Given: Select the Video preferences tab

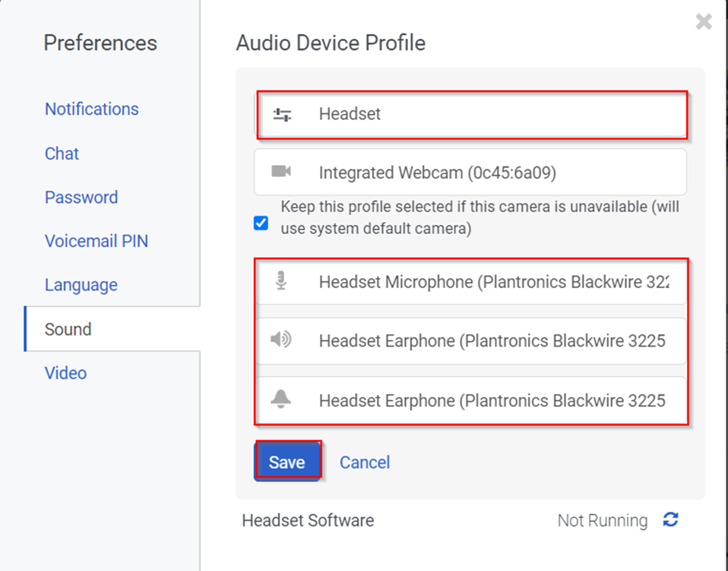Looking at the screenshot, I should pyautogui.click(x=65, y=373).
